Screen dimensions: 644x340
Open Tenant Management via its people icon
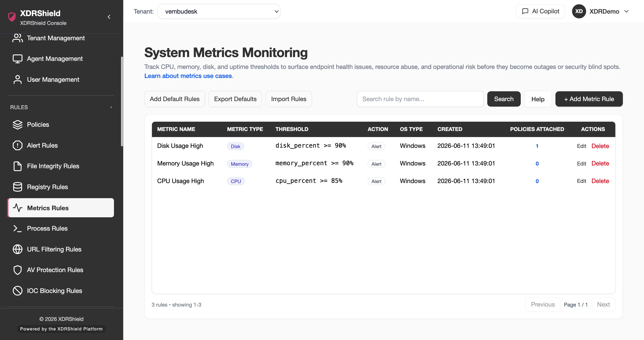click(17, 38)
